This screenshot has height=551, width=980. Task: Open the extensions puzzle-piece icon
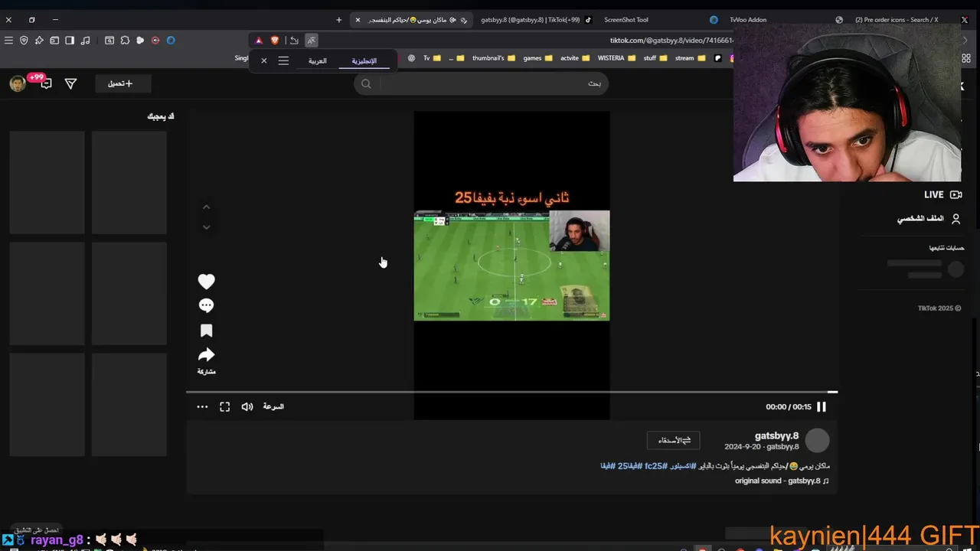(125, 41)
